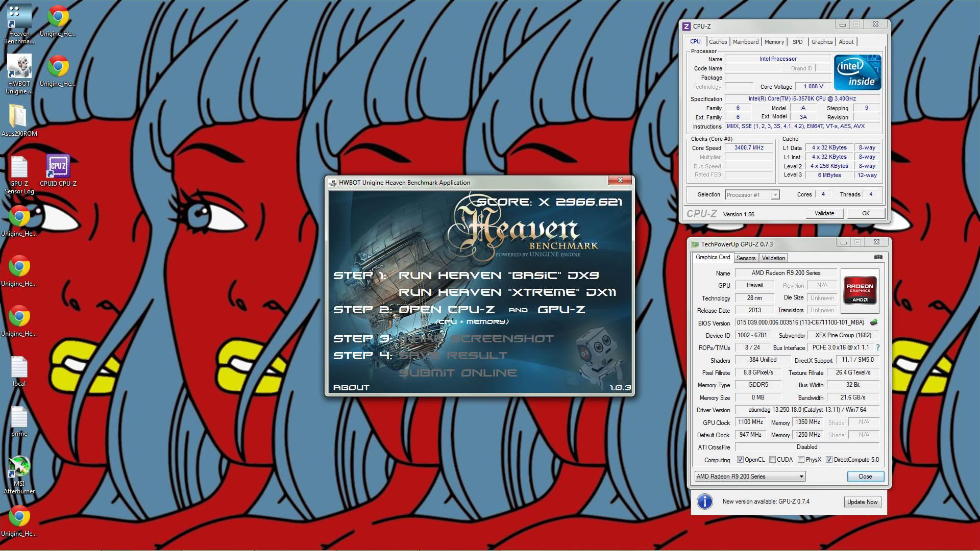Viewport: 980px width, 551px height.
Task: Open the Heaven Benchmark desktop shortcut
Action: [19, 23]
